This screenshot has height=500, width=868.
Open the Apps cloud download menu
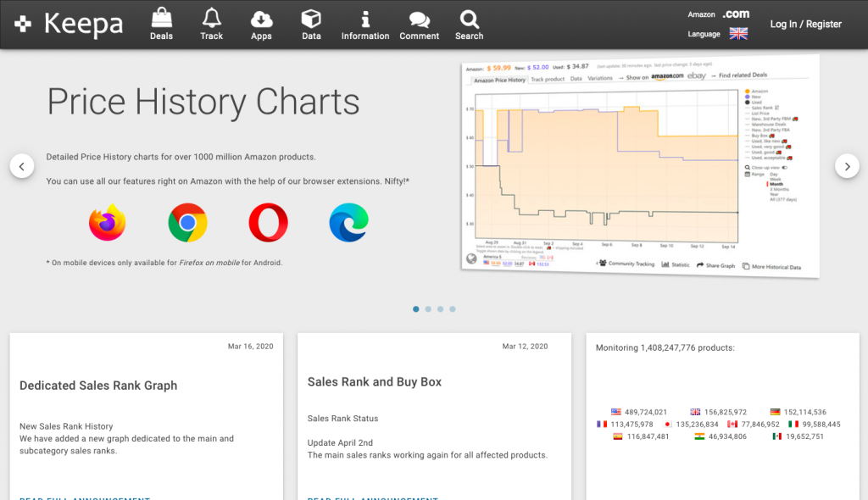(261, 25)
